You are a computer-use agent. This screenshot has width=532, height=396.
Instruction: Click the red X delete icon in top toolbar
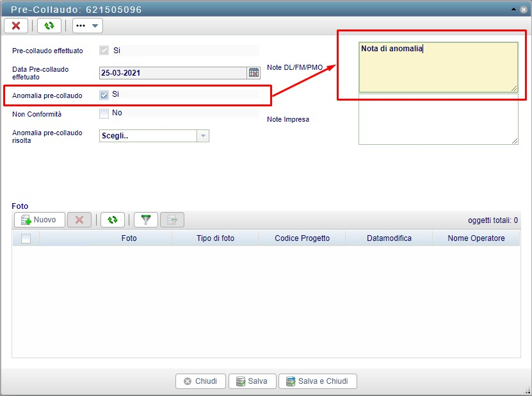pyautogui.click(x=16, y=26)
